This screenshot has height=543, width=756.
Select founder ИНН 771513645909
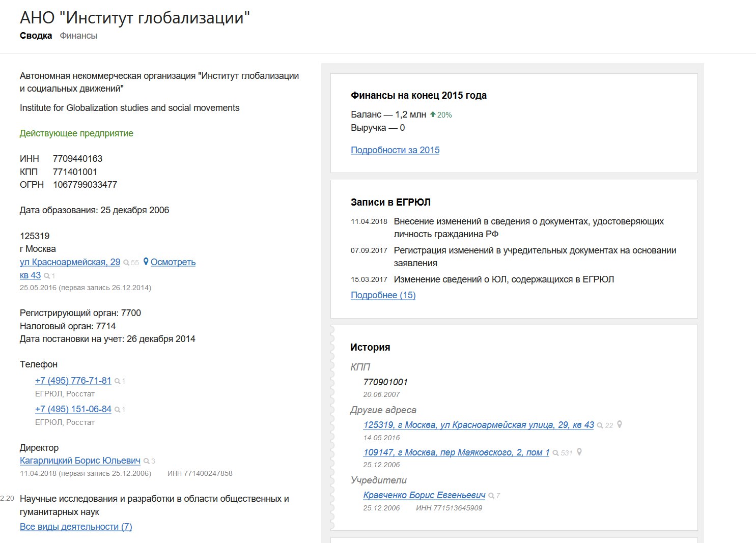pos(449,508)
